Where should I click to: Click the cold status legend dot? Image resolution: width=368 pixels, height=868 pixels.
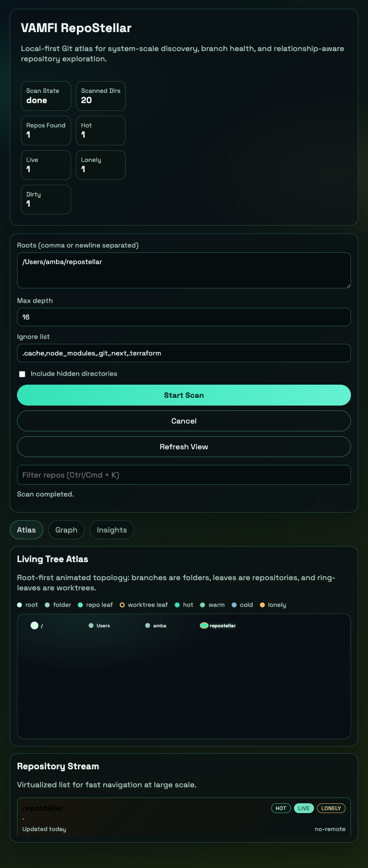[234, 604]
